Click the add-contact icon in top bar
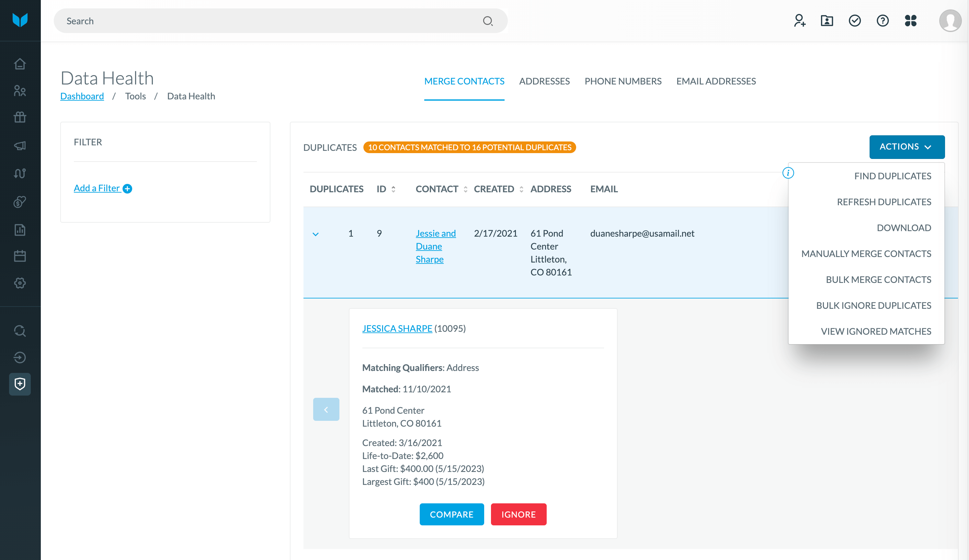 (800, 21)
